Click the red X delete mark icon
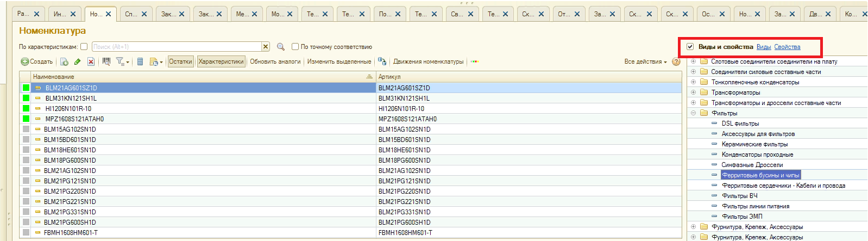868x241 pixels. pyautogui.click(x=91, y=62)
